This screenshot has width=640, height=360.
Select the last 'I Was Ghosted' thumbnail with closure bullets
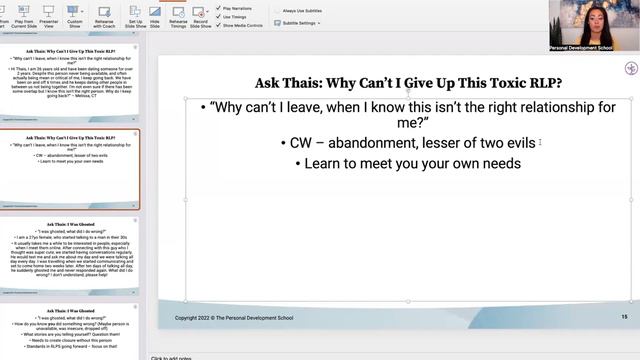click(70, 332)
